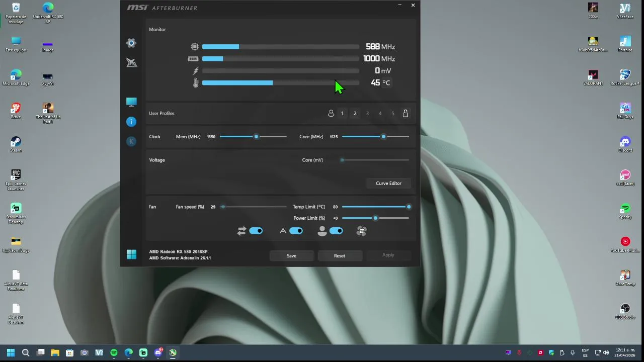Open Fortnite desktop shortcut
The image size is (644, 362).
tap(625, 44)
